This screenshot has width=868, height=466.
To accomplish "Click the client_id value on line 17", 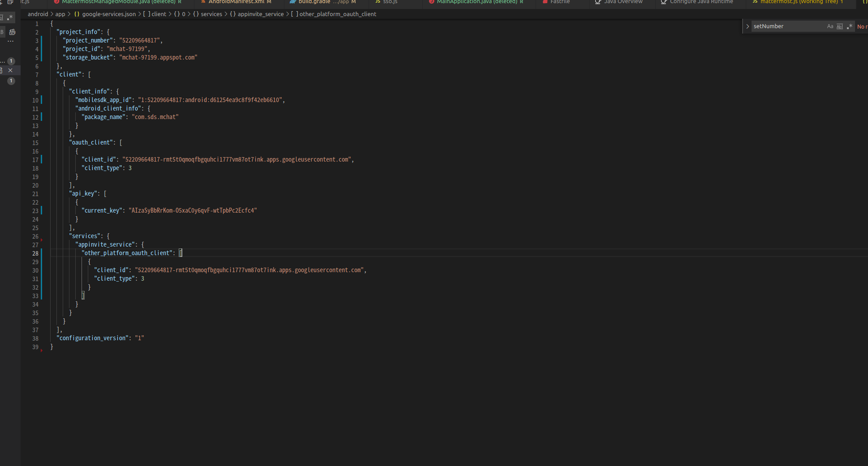I will click(236, 159).
